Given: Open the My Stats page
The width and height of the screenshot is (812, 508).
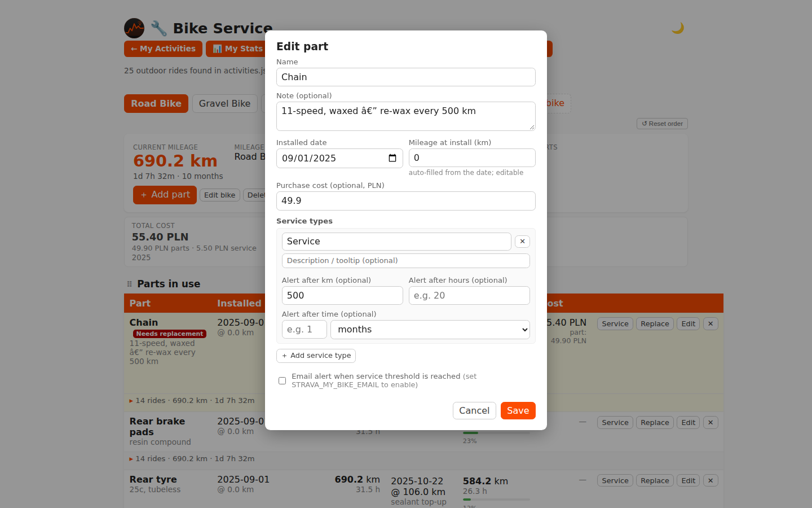Looking at the screenshot, I should click(x=237, y=49).
